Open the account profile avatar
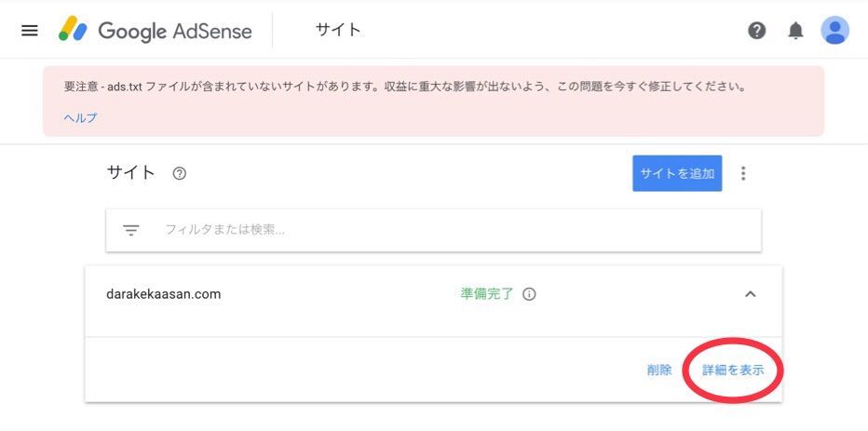Screen dimensions: 868x431 (834, 31)
